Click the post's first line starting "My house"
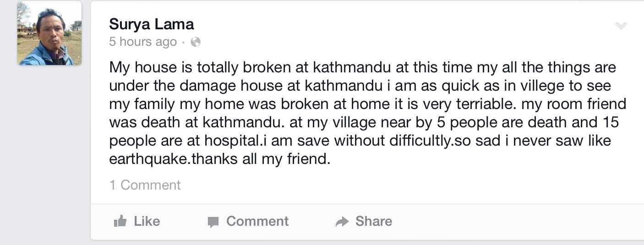Screen dimensions: 644x245 pyautogui.click(x=362, y=68)
